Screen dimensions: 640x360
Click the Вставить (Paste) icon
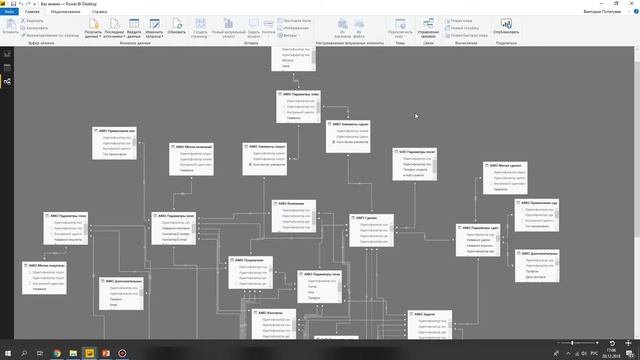(10, 24)
